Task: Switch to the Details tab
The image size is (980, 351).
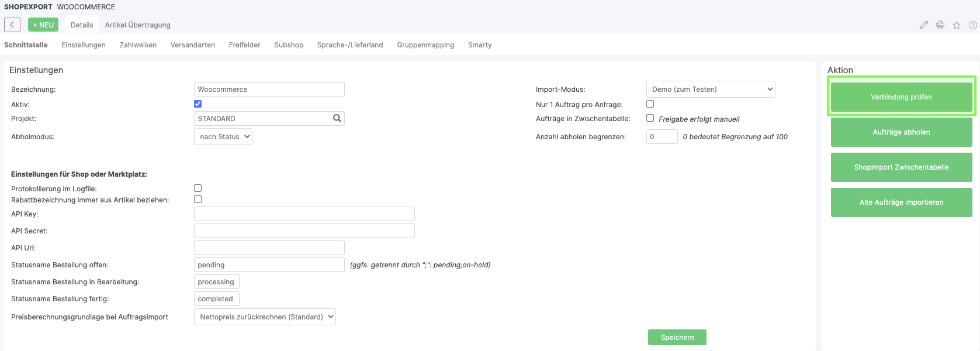Action: [82, 25]
